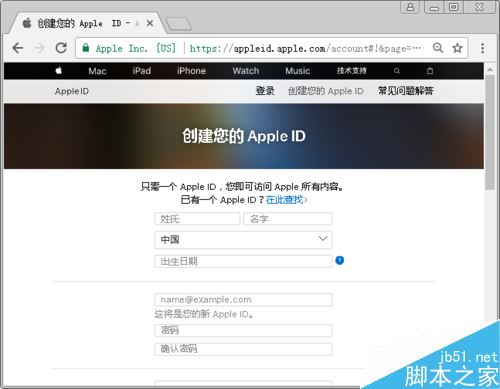Viewport: 500px width, 389px height.
Task: Click the page vertical scrollbar thumb
Action: [490, 132]
